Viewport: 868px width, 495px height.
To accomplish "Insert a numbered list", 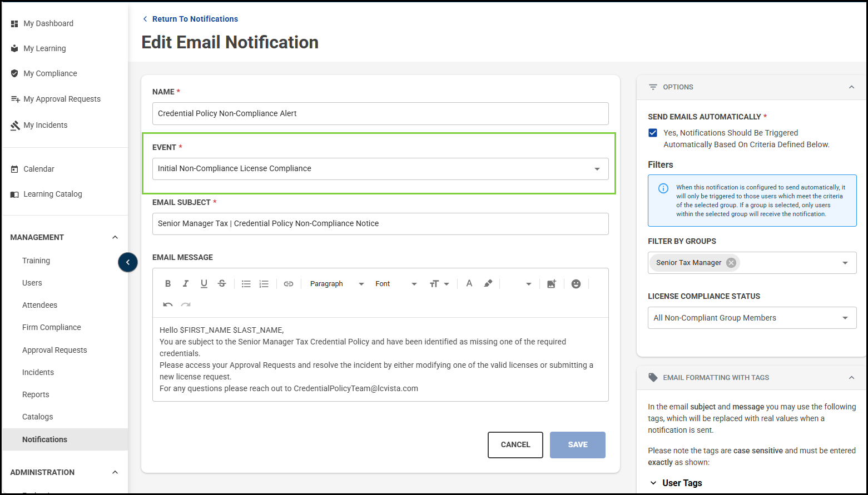I will pos(264,284).
